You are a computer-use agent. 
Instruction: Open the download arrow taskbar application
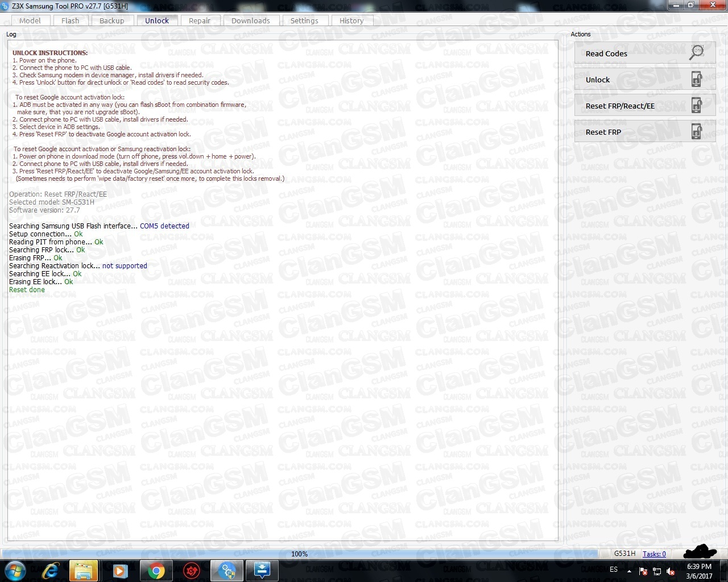click(262, 571)
